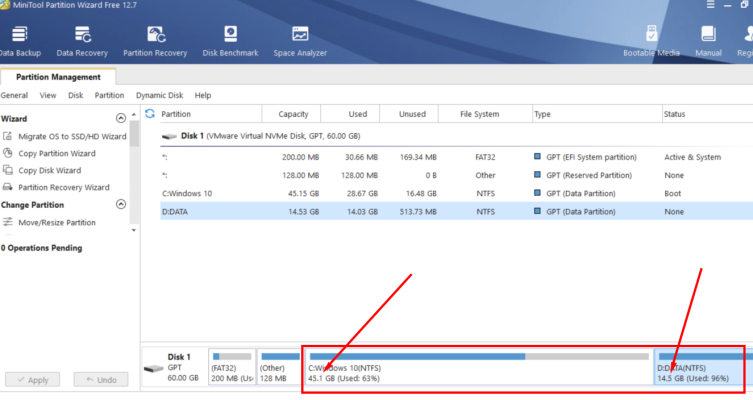Open the Data Backup tool
The height and width of the screenshot is (400, 753).
[x=20, y=42]
